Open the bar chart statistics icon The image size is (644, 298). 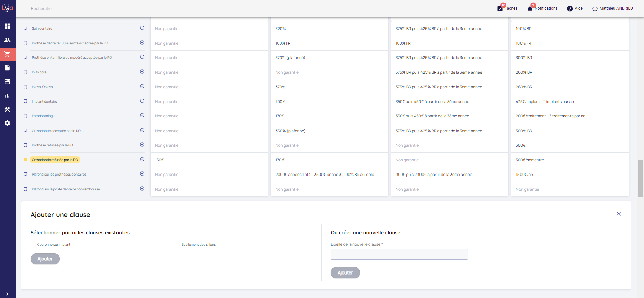pos(7,96)
